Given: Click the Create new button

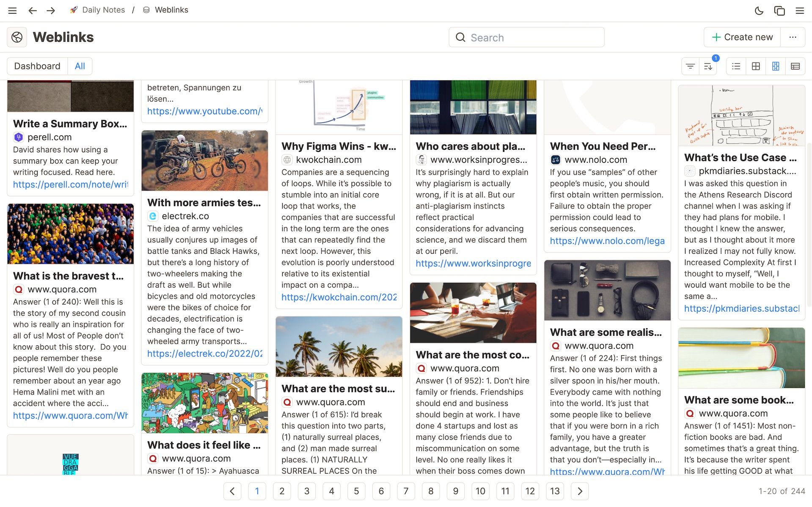Looking at the screenshot, I should (x=741, y=37).
